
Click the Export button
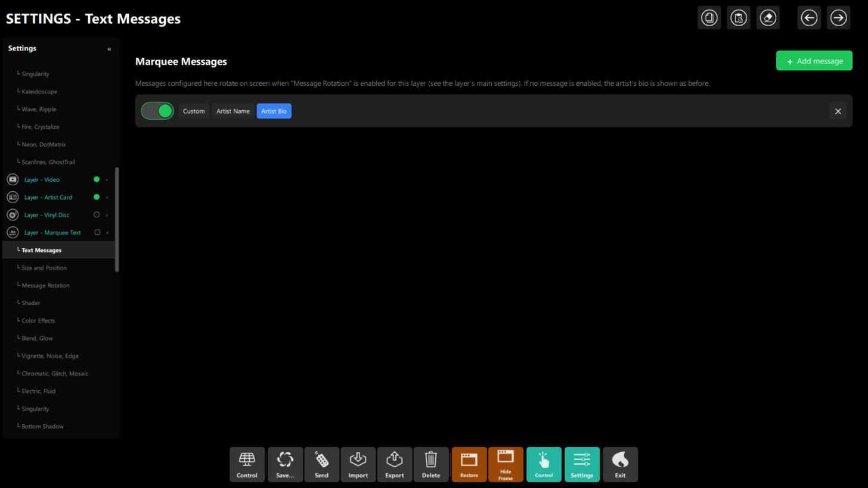click(x=394, y=464)
